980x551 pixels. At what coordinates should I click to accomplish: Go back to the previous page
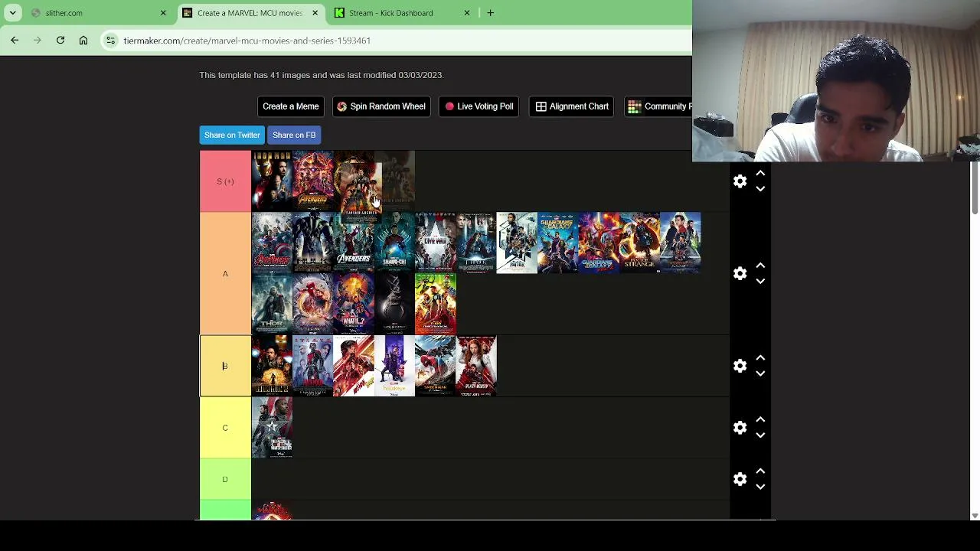point(15,41)
